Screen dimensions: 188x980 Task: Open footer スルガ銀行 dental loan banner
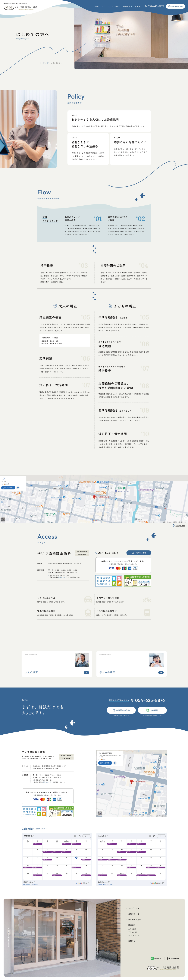[x=34, y=812]
